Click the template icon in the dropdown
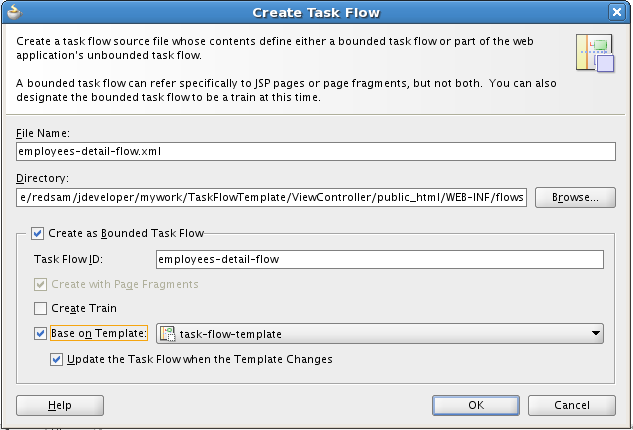Image resolution: width=633 pixels, height=430 pixels. tap(168, 334)
